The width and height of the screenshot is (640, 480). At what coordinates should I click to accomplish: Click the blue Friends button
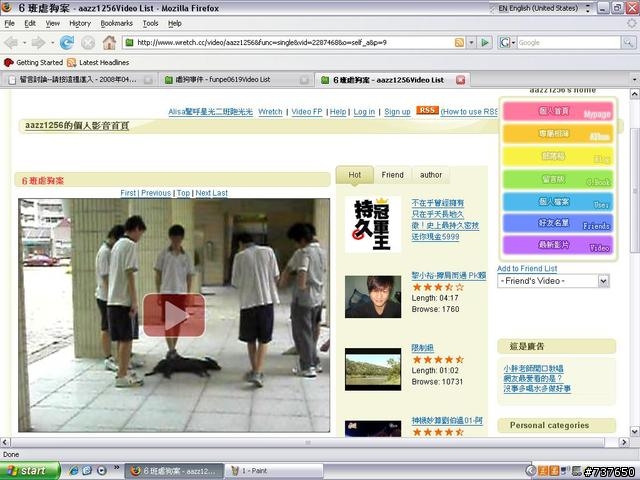[x=558, y=224]
